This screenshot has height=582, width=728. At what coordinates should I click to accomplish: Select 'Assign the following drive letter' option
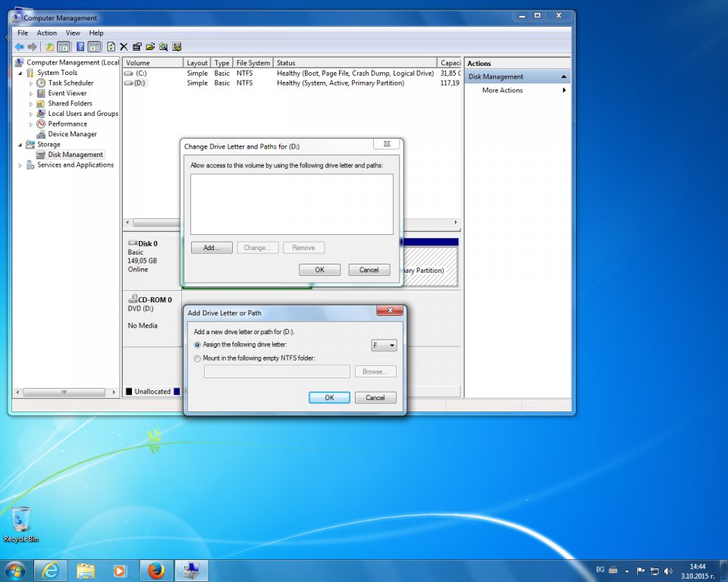pyautogui.click(x=198, y=345)
